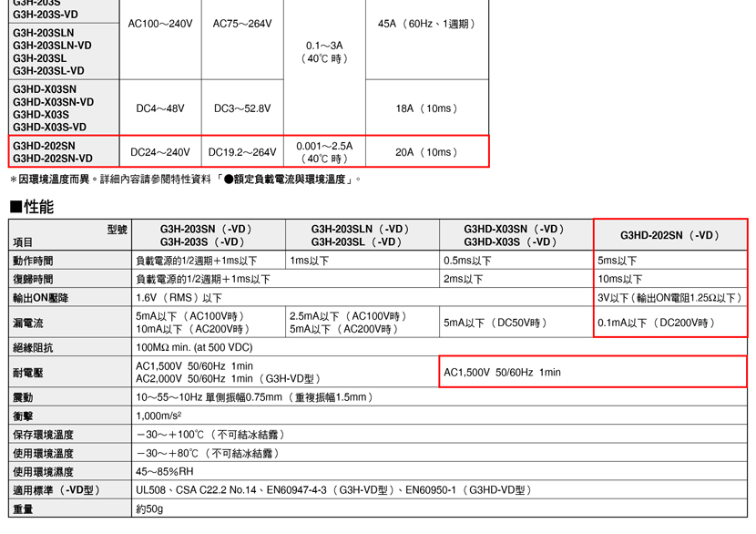Select the '45A（60Hz、1週期）' cell

(x=426, y=24)
